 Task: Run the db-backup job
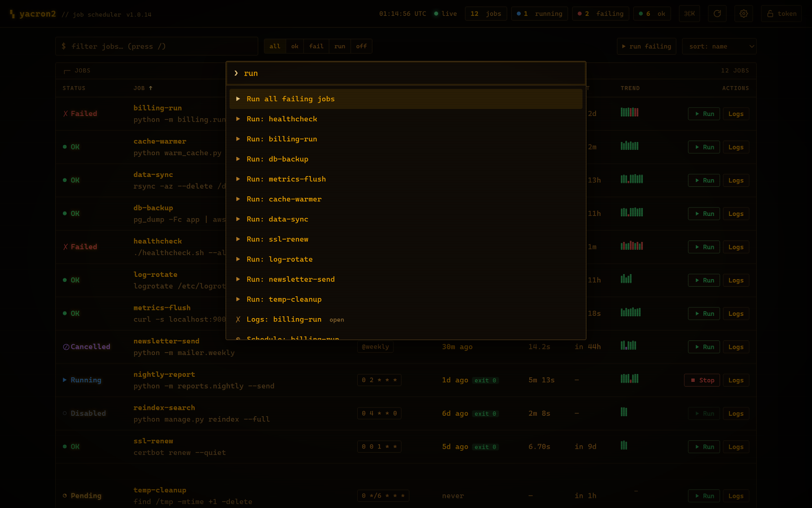(704, 214)
